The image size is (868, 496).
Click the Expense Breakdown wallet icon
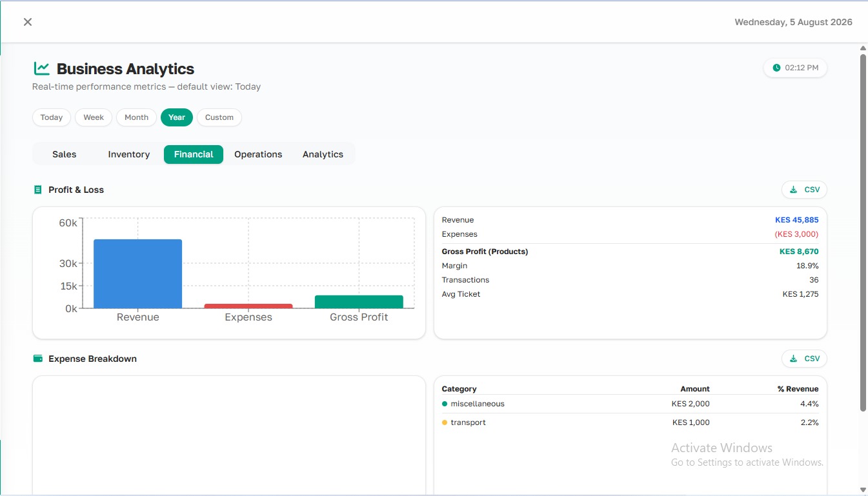coord(38,359)
